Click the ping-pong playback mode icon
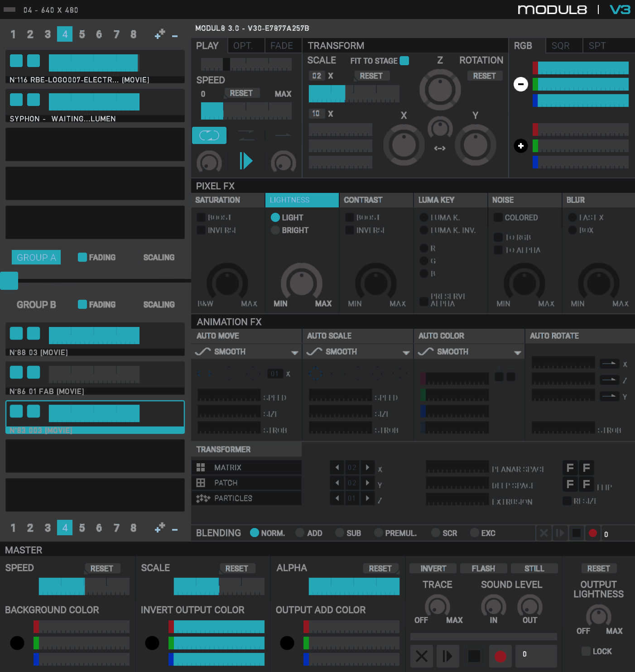635x672 pixels. click(x=246, y=135)
